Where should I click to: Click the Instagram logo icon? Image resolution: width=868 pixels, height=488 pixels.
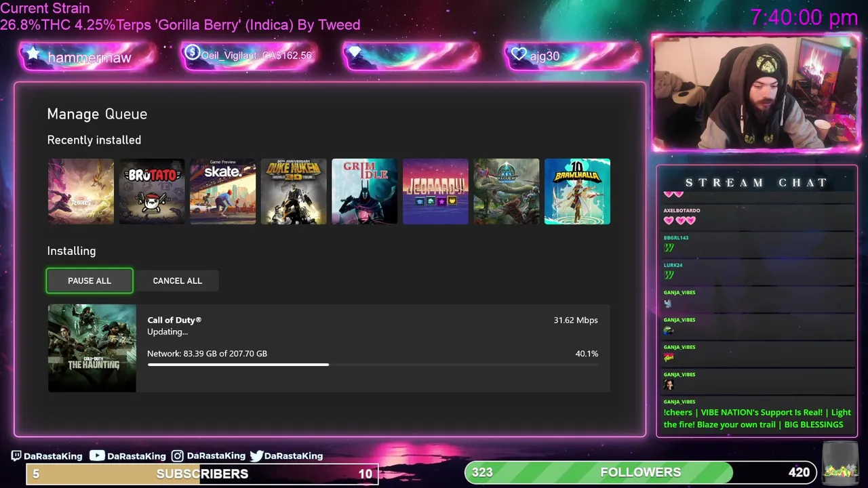pos(177,455)
